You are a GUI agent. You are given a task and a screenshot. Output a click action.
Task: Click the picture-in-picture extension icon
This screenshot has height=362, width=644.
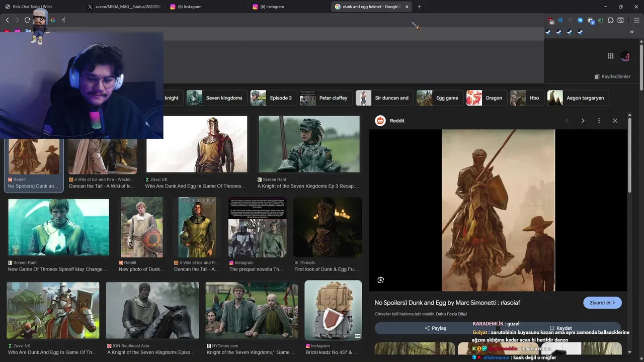[591, 21]
